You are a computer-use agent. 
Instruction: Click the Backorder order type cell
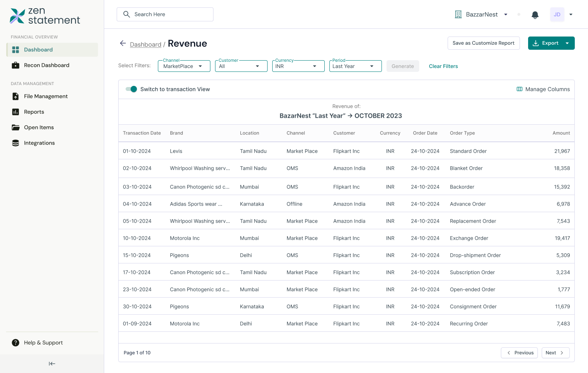pos(462,187)
